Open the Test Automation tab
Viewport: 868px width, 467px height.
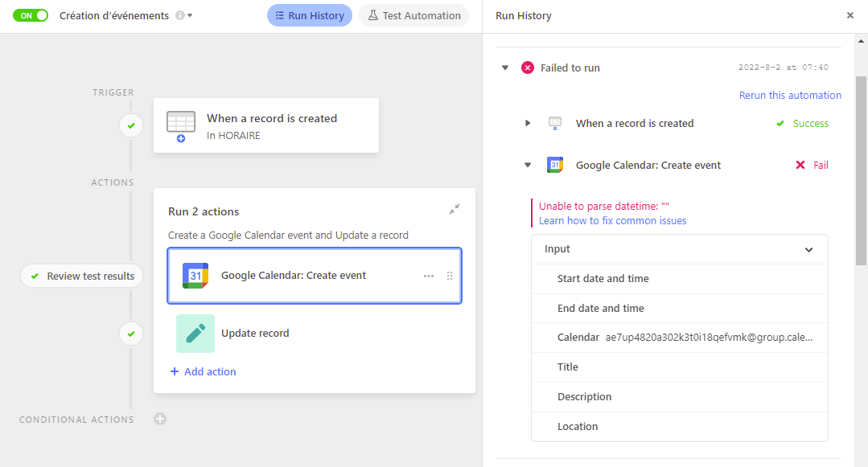tap(414, 15)
